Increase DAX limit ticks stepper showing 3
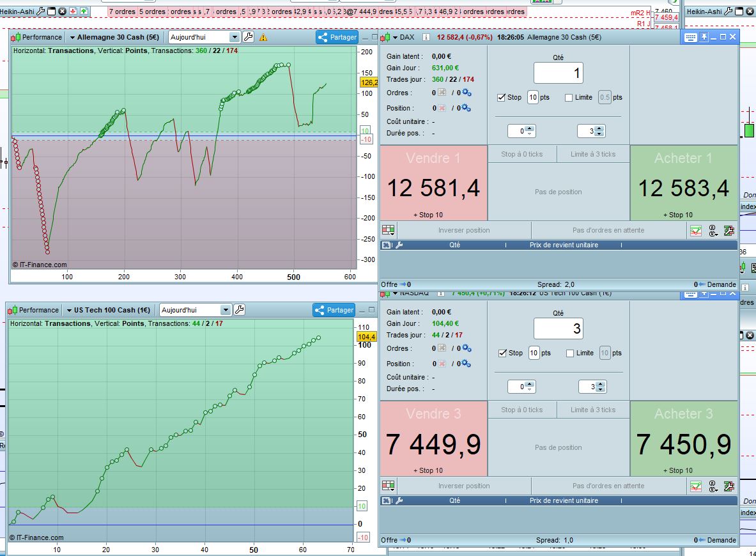 click(x=599, y=128)
